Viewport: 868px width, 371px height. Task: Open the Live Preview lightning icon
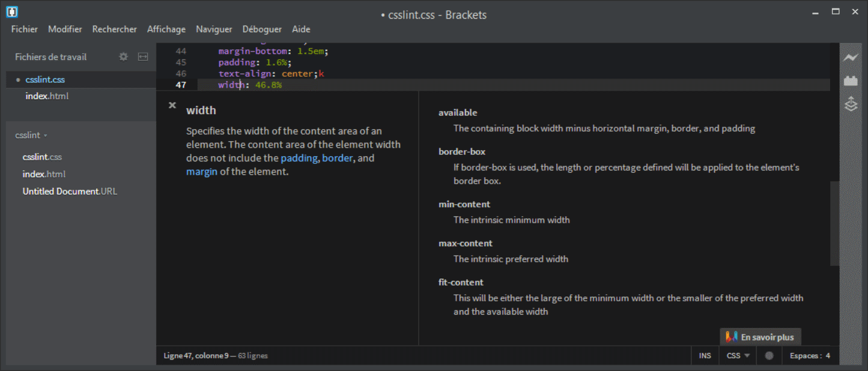pyautogui.click(x=850, y=58)
